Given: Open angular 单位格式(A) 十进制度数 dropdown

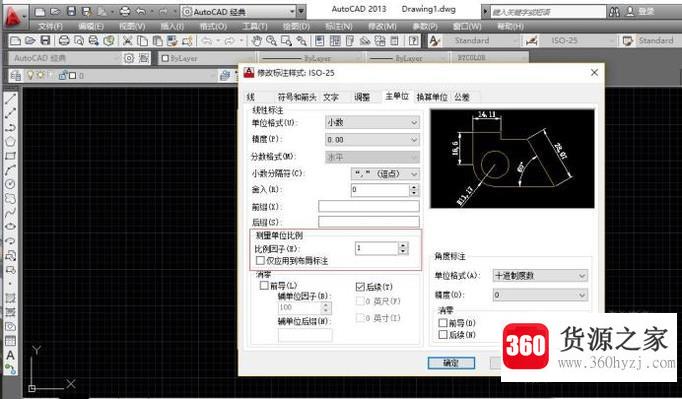Looking at the screenshot, I should 540,275.
